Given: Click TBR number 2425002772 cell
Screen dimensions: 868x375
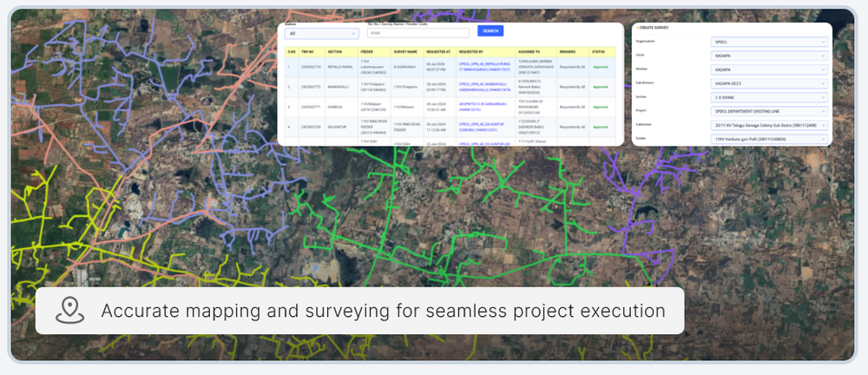Looking at the screenshot, I should pyautogui.click(x=311, y=87).
